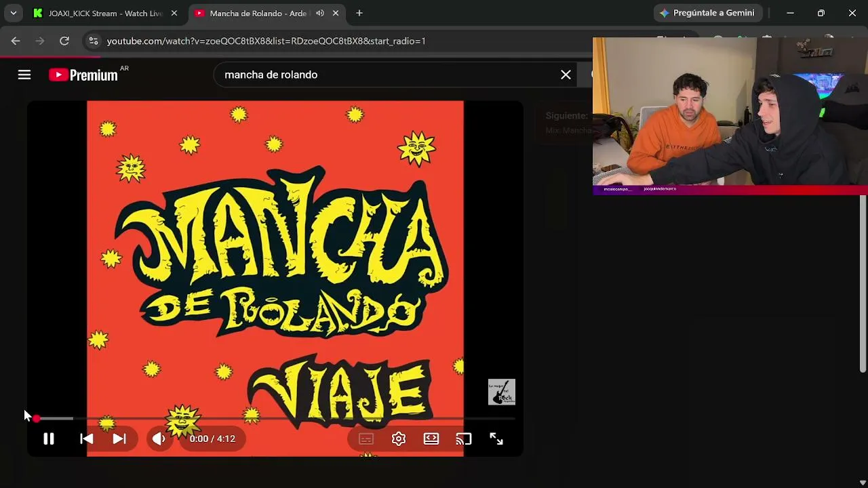Reload the current page
Viewport: 868px width, 488px height.
click(64, 41)
